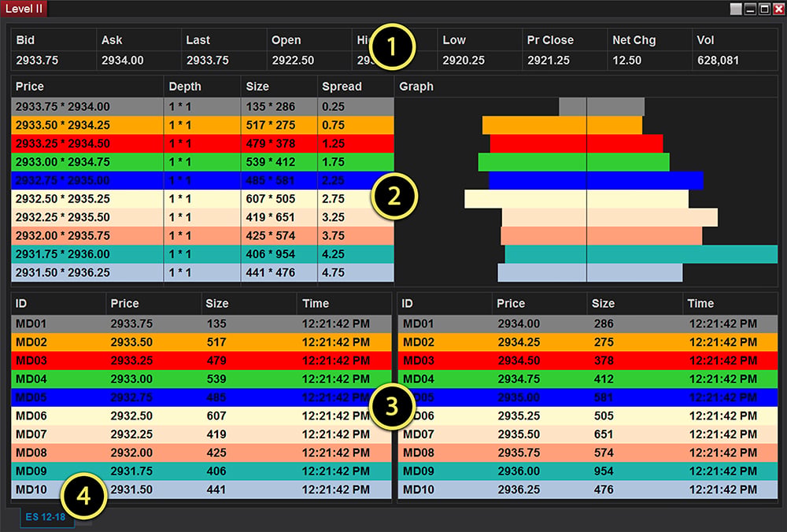
Task: Click the ask-side Time column header
Action: 700,304
